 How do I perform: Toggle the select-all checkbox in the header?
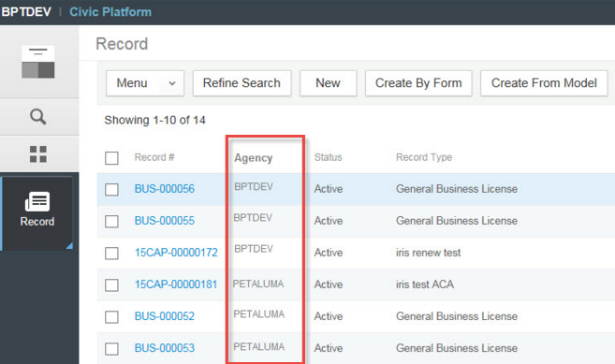pyautogui.click(x=111, y=158)
